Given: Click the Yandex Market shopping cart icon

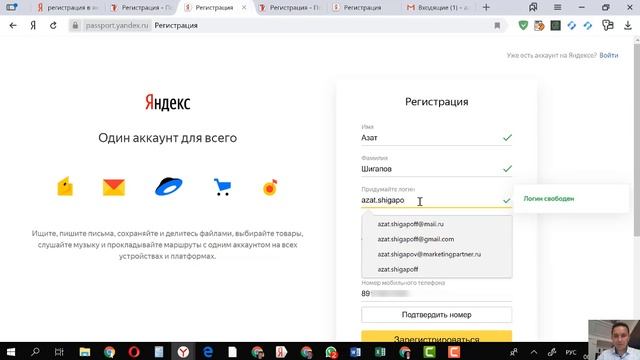Looking at the screenshot, I should (x=222, y=187).
